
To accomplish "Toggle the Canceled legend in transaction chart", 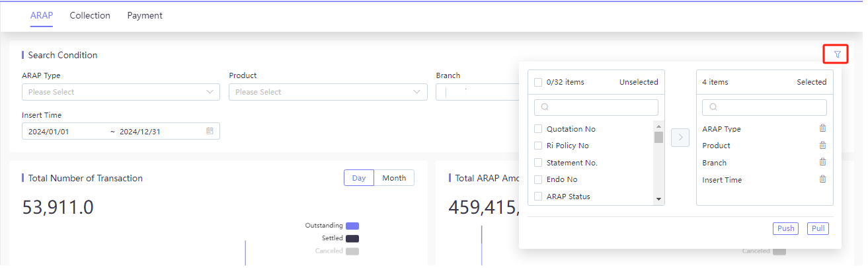I will tap(352, 251).
